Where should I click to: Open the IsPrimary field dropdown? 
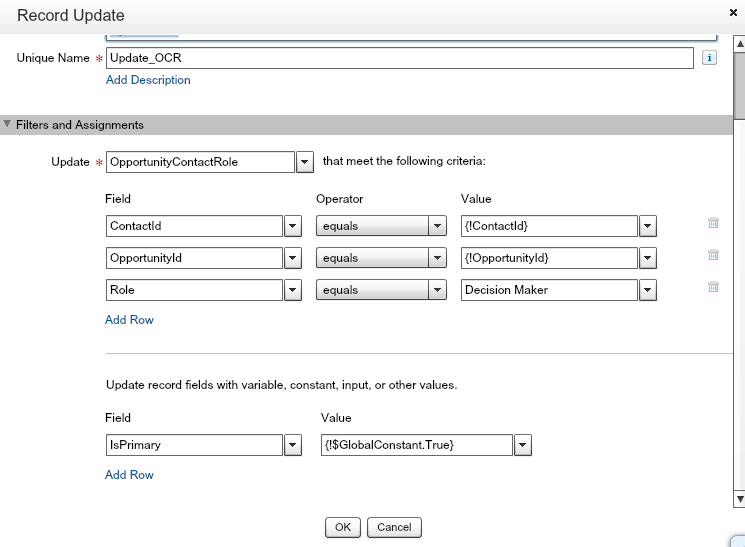[293, 445]
